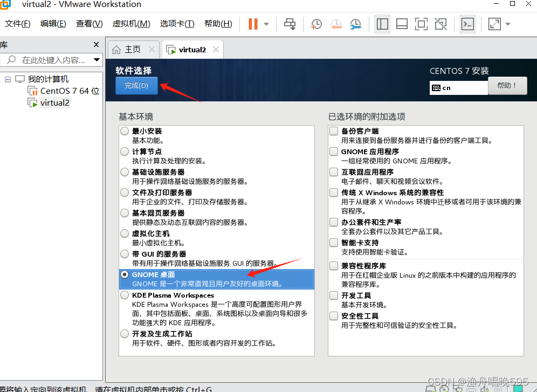The image size is (537, 392).
Task: Click the Send Ctrl+Alt+Del toolbar icon
Action: [x=290, y=24]
